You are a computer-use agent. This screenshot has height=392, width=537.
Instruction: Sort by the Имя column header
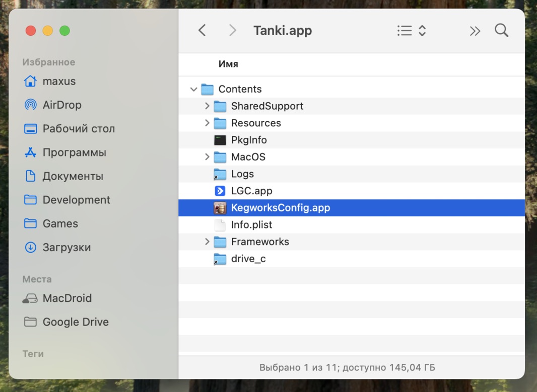[x=228, y=64]
